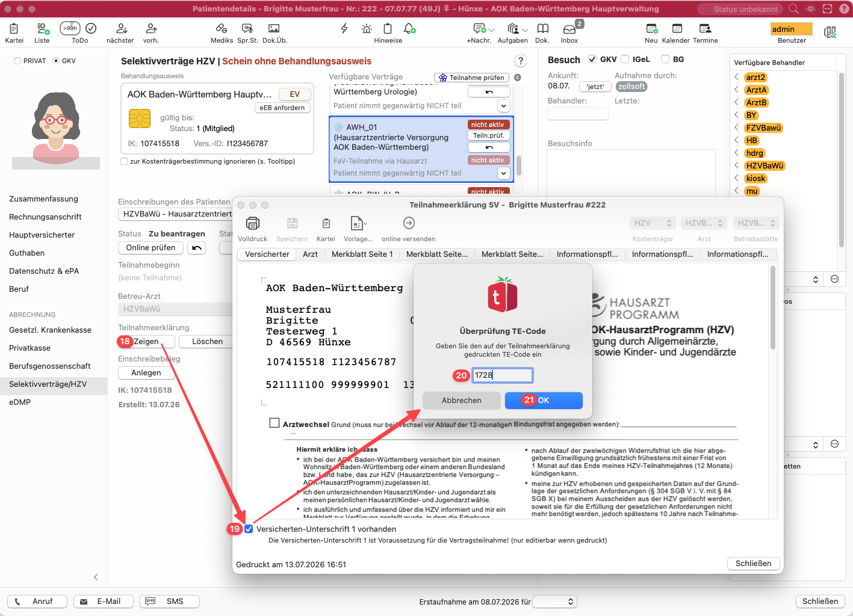Toggle the IGeL checkbox
Image resolution: width=853 pixels, height=616 pixels.
click(x=625, y=59)
